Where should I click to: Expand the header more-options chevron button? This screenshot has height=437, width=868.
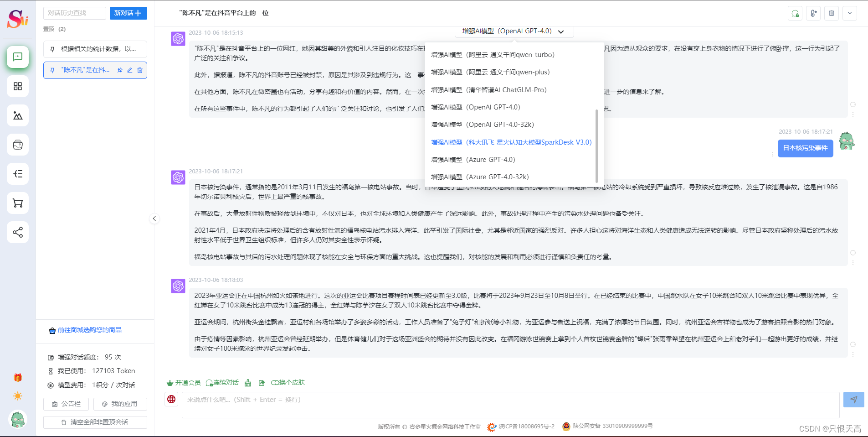click(850, 13)
